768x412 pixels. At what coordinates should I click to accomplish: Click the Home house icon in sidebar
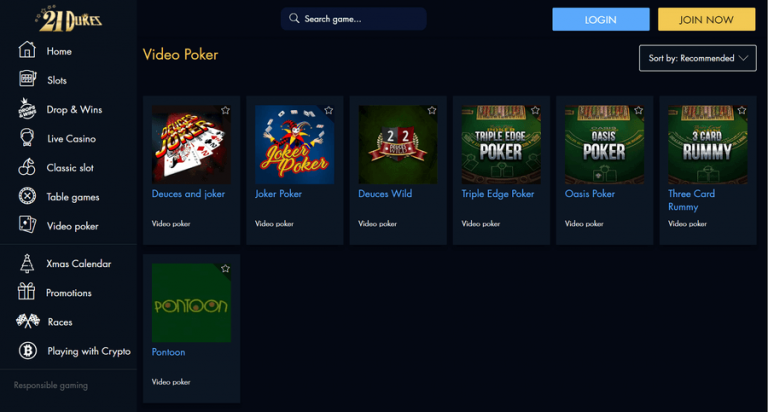tap(27, 50)
